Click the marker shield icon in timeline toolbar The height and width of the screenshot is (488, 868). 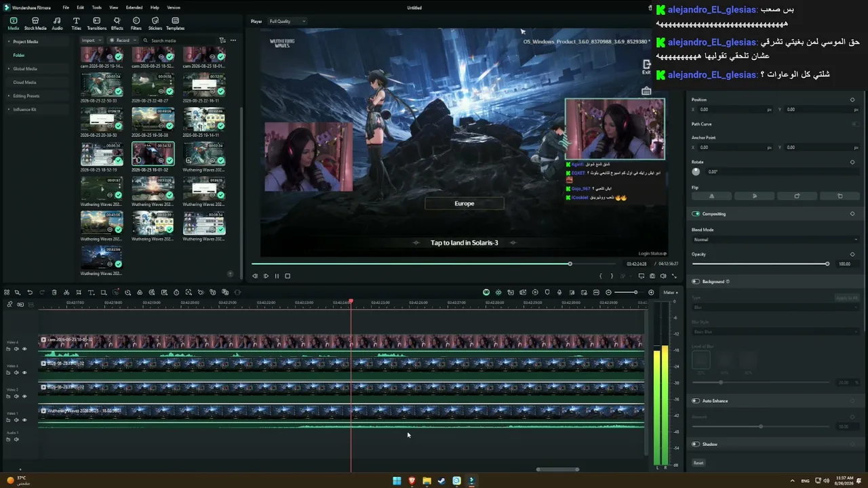[x=547, y=292]
